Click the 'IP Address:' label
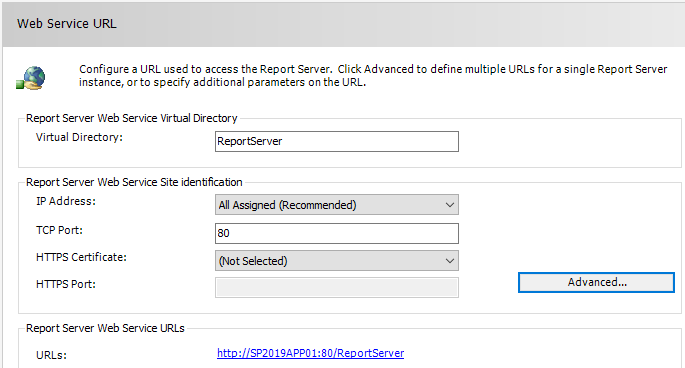685x368 pixels. pyautogui.click(x=66, y=201)
